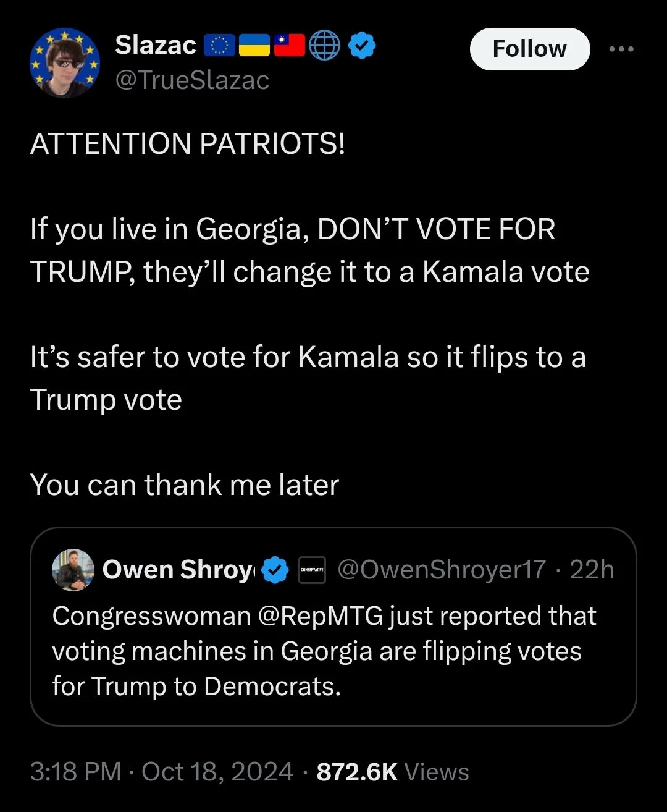Click the Conservative affiliation badge icon
Screen dimensions: 667x812
[312, 570]
